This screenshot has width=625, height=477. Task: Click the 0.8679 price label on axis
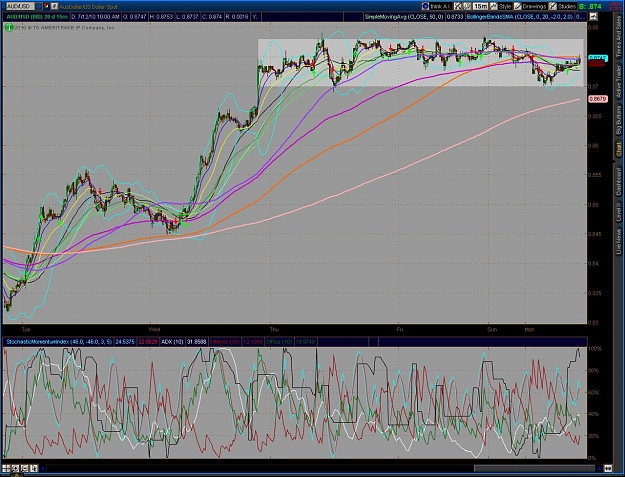click(598, 99)
